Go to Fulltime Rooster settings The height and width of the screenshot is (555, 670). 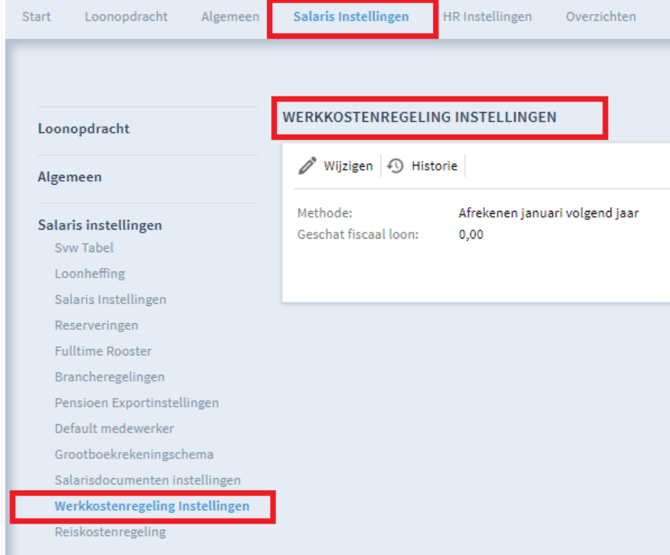(x=103, y=351)
